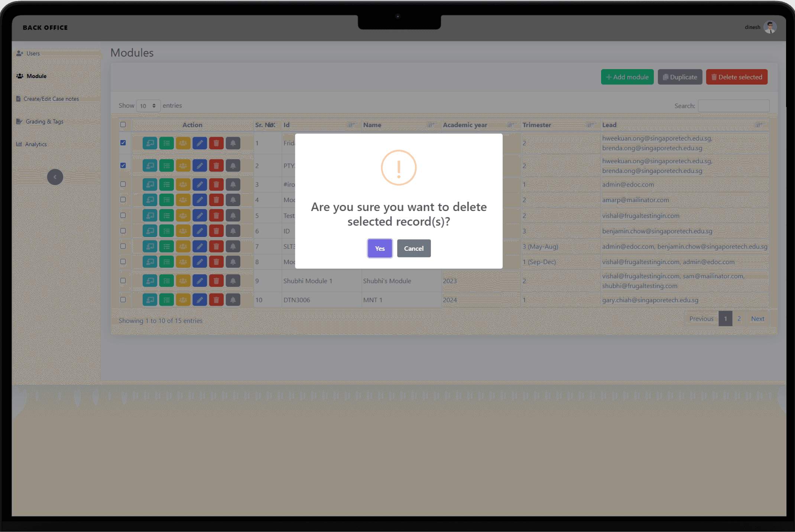Check the checkbox for row 4
Viewport: 795px width, 532px height.
click(x=123, y=199)
